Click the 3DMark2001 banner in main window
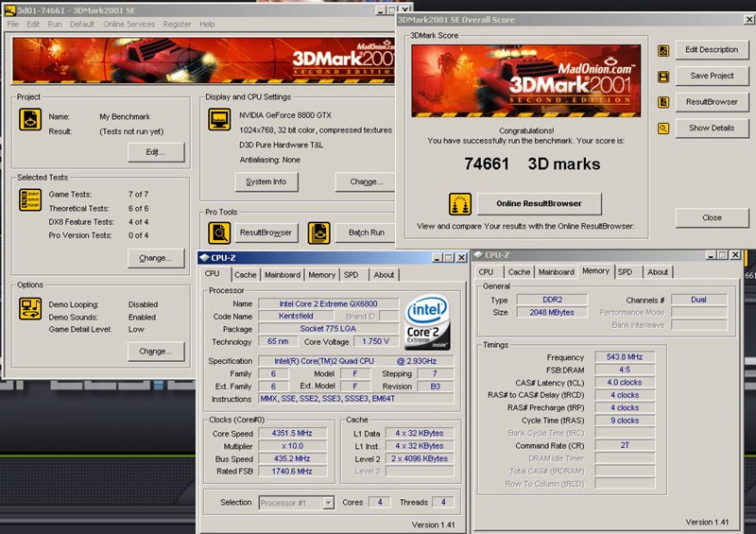 (203, 60)
